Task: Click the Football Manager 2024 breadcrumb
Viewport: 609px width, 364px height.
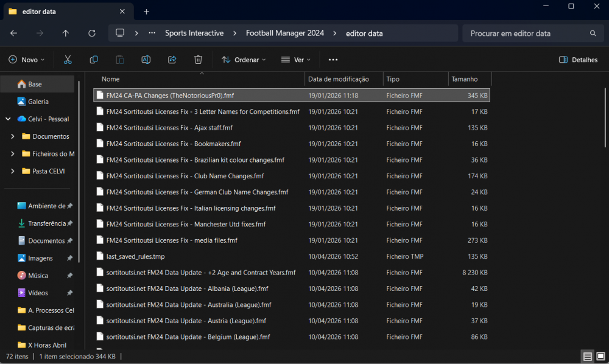Action: pyautogui.click(x=284, y=33)
